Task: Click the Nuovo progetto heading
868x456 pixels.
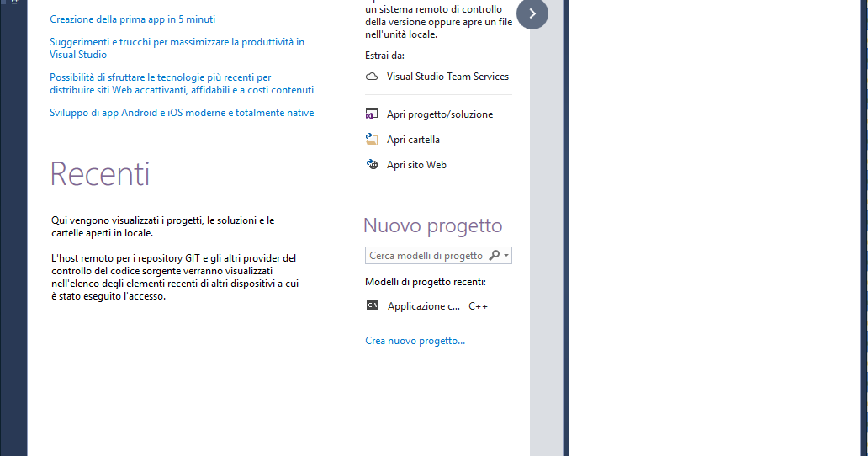Action: coord(433,225)
